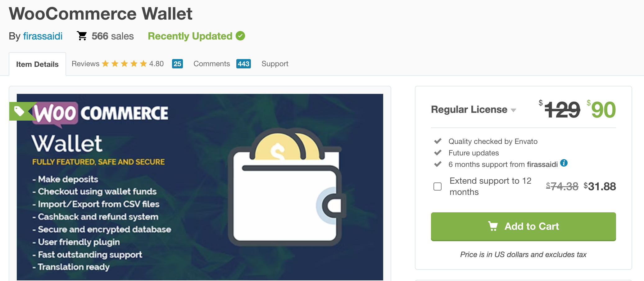Open the Regular License selector label

click(469, 109)
